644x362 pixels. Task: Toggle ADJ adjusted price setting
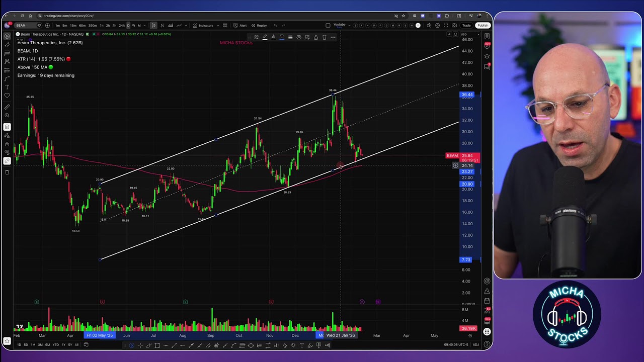click(476, 345)
